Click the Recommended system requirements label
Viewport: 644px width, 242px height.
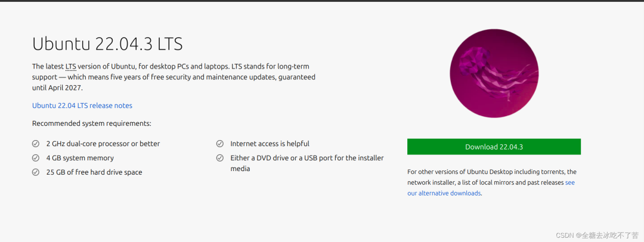[91, 123]
